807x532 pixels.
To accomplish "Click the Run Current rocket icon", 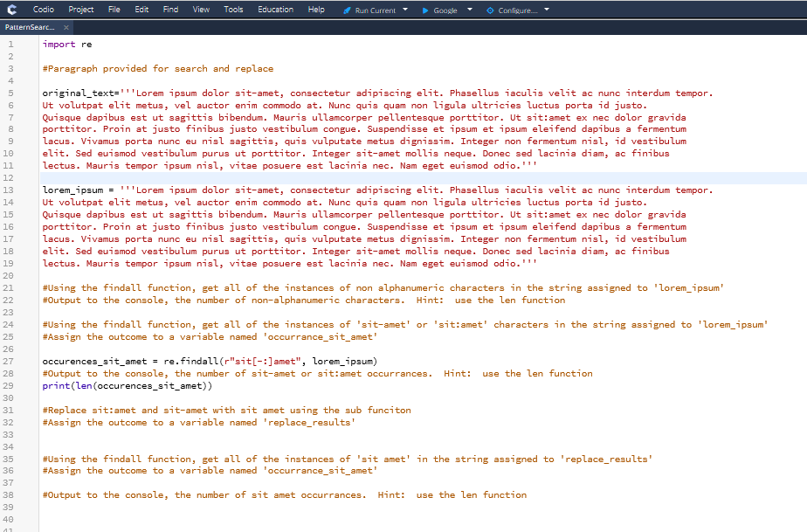I will [x=348, y=10].
